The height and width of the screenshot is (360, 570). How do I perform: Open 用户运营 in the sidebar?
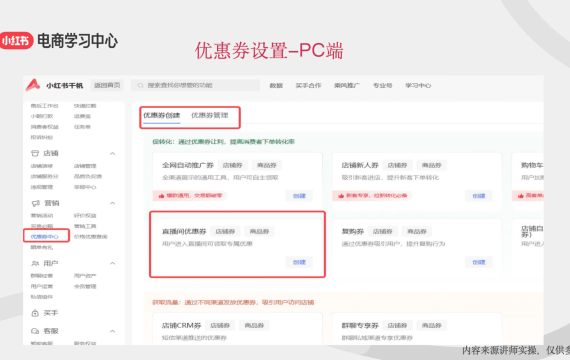[42, 286]
